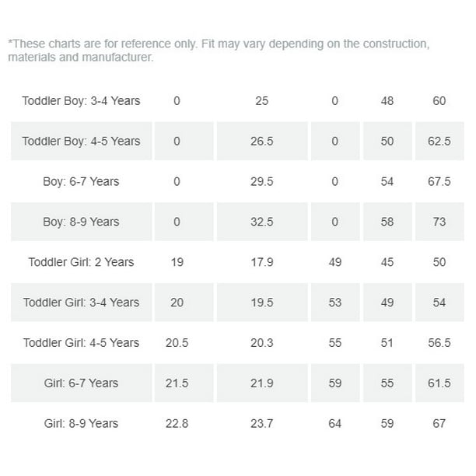The image size is (476, 476).
Task: Select the 19.5 cell in shaded row
Action: (262, 303)
